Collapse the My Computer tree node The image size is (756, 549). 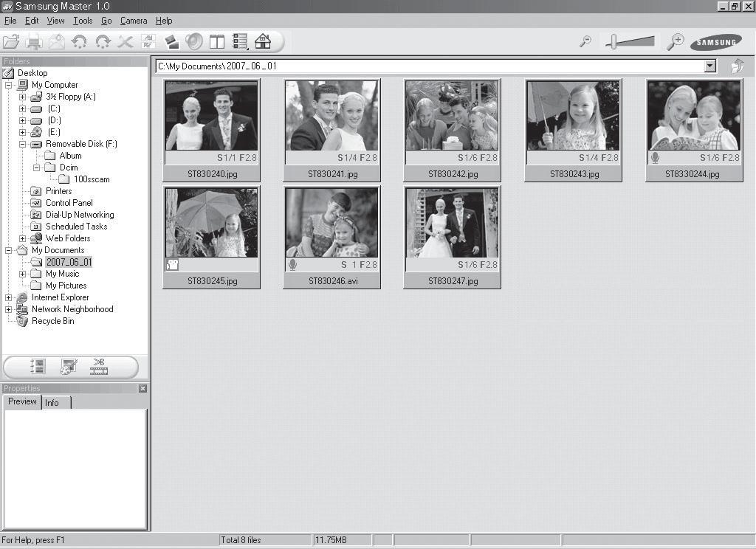[9, 86]
